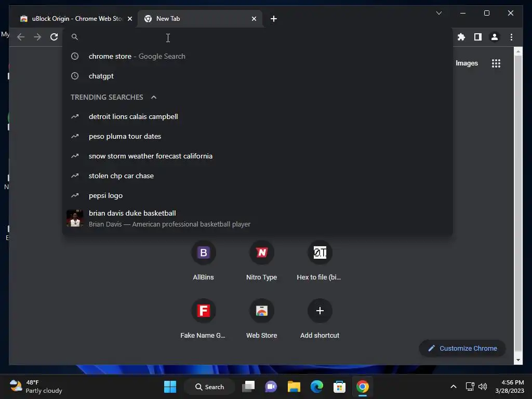Show hidden system tray icons
The width and height of the screenshot is (532, 399).
click(453, 387)
